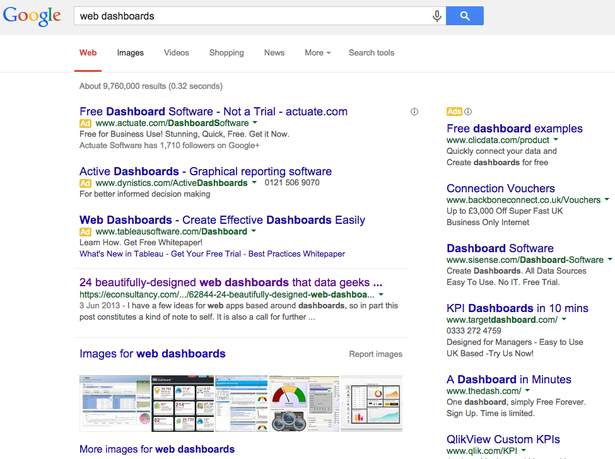Expand dropdown arrow beside backboneconnect.co.uk URL
This screenshot has width=615, height=459.
pos(607,199)
